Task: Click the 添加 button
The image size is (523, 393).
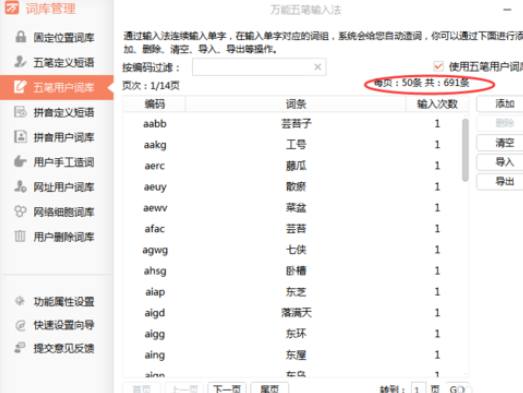Action: (x=500, y=104)
